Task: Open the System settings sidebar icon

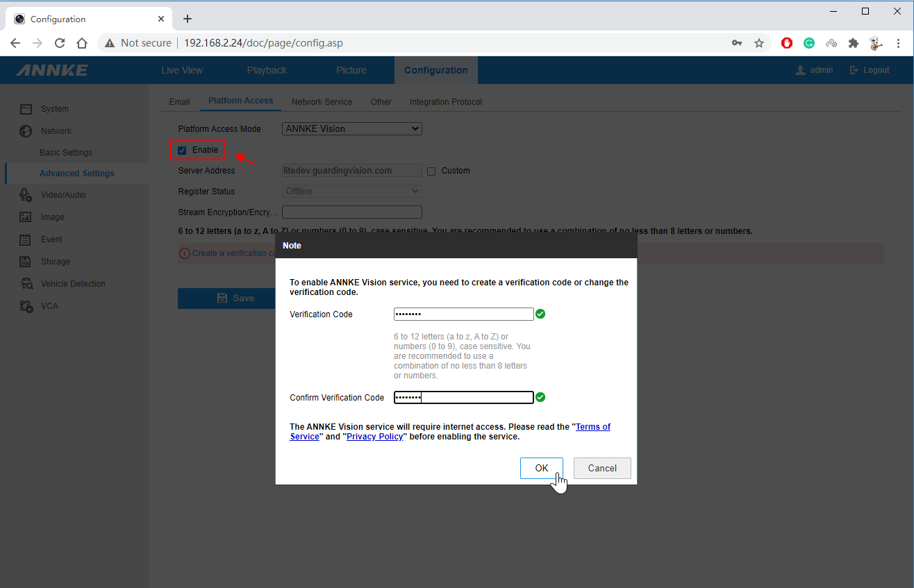Action: (26, 108)
